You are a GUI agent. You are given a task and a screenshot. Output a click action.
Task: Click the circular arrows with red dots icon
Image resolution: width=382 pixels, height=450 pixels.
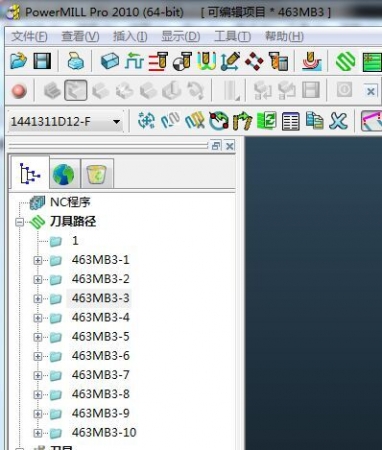(218, 121)
